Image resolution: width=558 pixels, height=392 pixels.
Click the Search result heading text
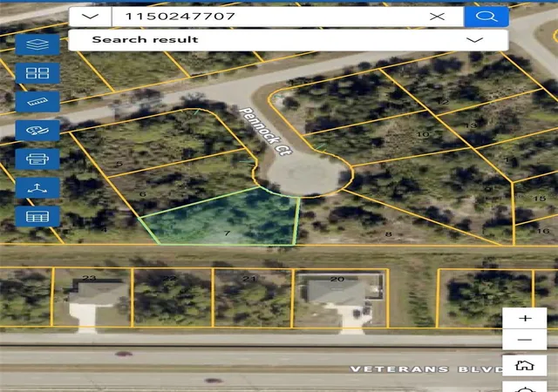(145, 39)
